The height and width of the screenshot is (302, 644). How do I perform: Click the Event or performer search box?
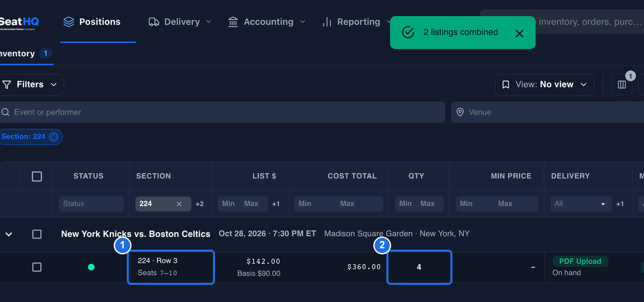pos(222,112)
